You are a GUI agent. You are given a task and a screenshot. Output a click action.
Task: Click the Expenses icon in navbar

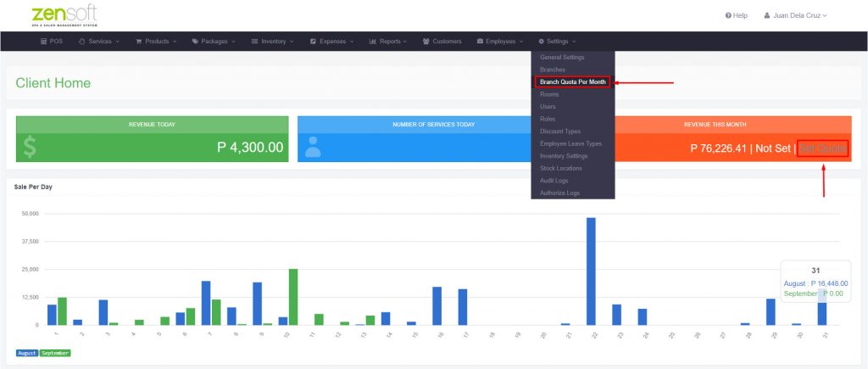[x=314, y=42]
